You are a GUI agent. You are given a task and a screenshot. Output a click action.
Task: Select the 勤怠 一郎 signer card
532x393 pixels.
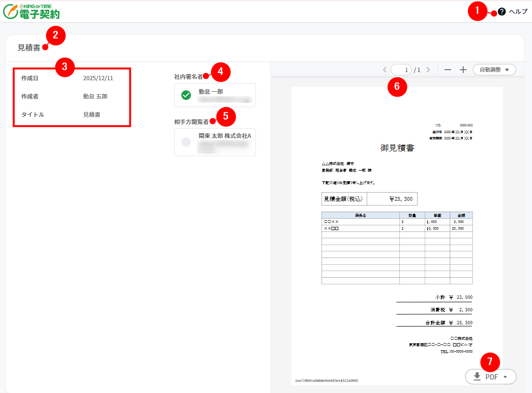coord(215,95)
